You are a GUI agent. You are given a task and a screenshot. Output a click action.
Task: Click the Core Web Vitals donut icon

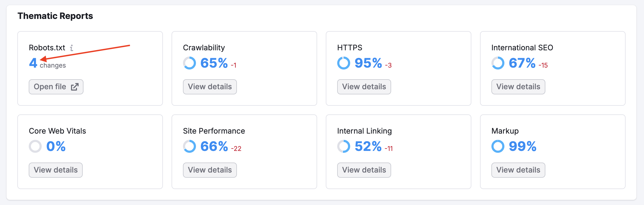tap(35, 146)
